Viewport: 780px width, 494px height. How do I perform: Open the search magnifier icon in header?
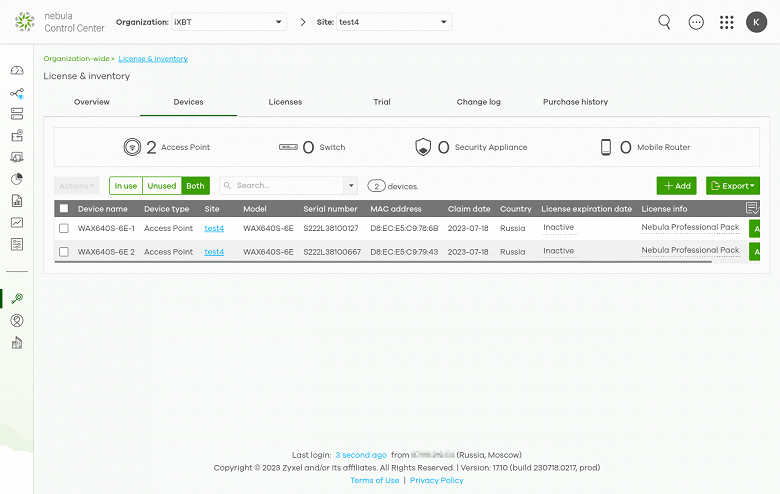665,22
